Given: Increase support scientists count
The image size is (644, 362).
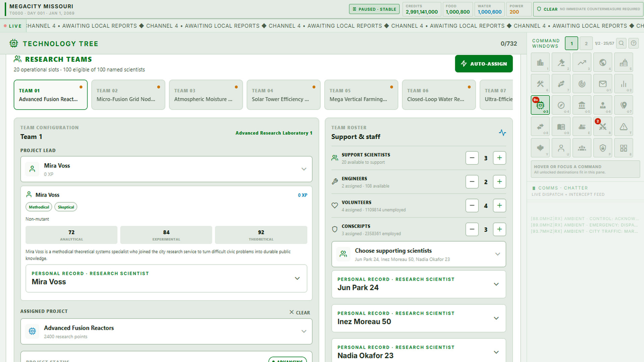Looking at the screenshot, I should tap(499, 158).
